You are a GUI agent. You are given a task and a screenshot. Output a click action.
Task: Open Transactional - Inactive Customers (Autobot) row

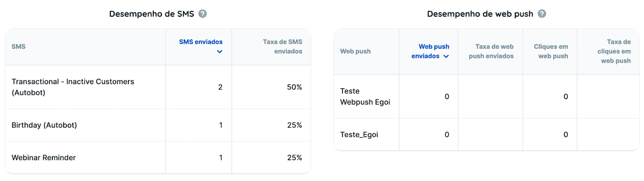click(x=158, y=87)
